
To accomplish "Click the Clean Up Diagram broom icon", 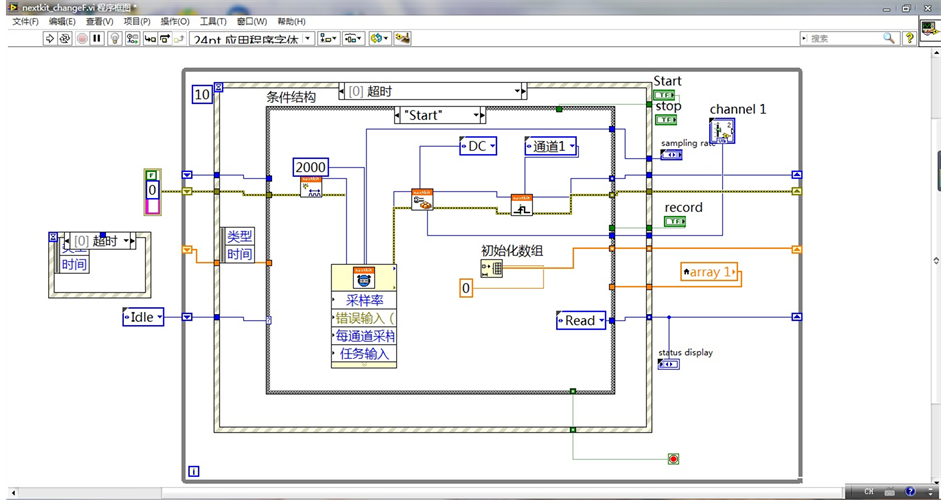I will point(403,39).
